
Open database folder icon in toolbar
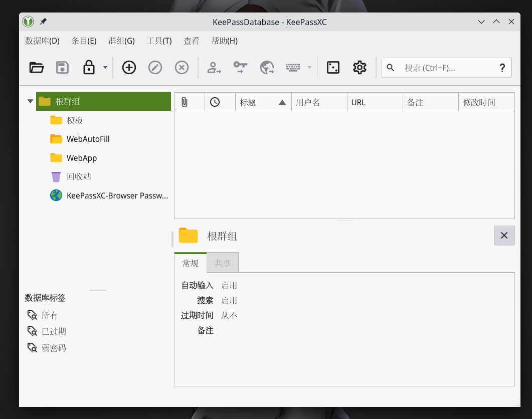click(x=36, y=68)
